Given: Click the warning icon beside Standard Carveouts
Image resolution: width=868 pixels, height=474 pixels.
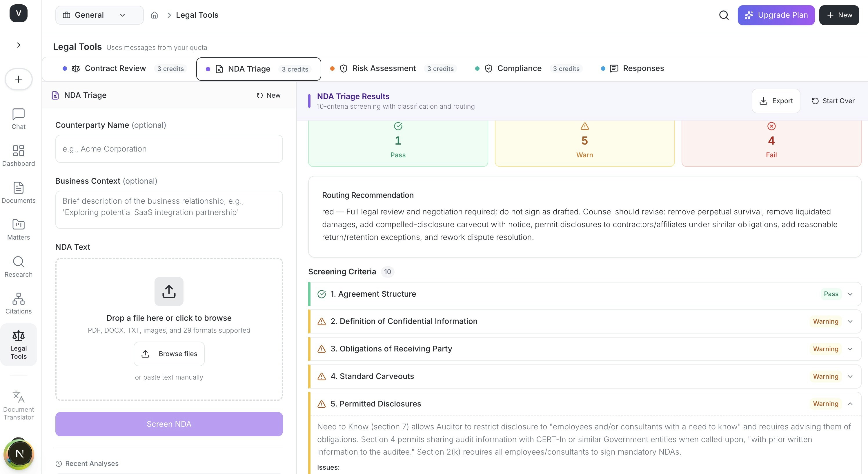Looking at the screenshot, I should click(x=322, y=377).
